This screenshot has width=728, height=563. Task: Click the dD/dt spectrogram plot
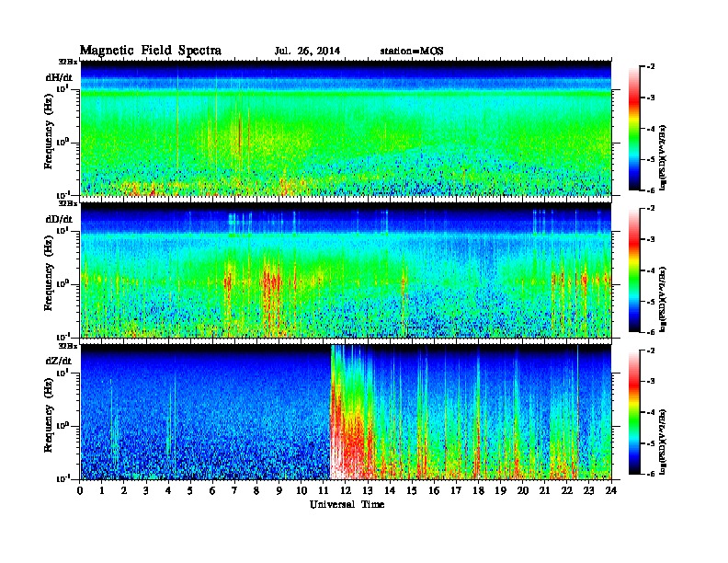(x=347, y=270)
